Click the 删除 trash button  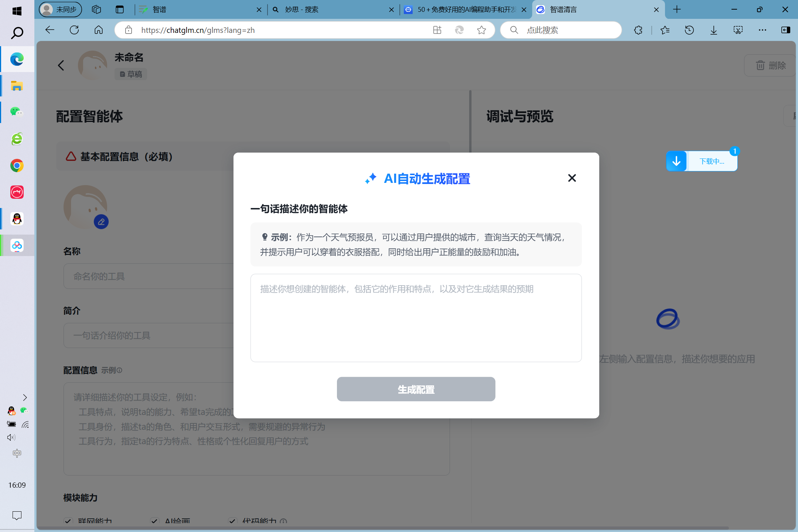pyautogui.click(x=770, y=65)
